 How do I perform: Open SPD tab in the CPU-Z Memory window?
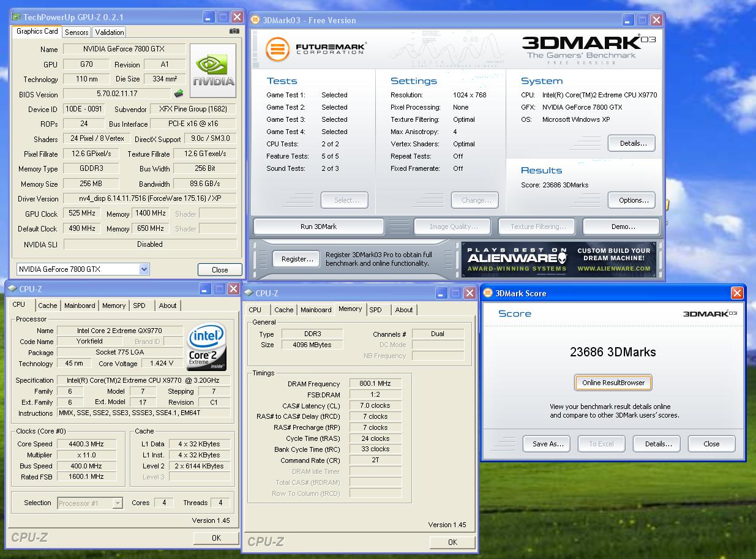pos(376,310)
